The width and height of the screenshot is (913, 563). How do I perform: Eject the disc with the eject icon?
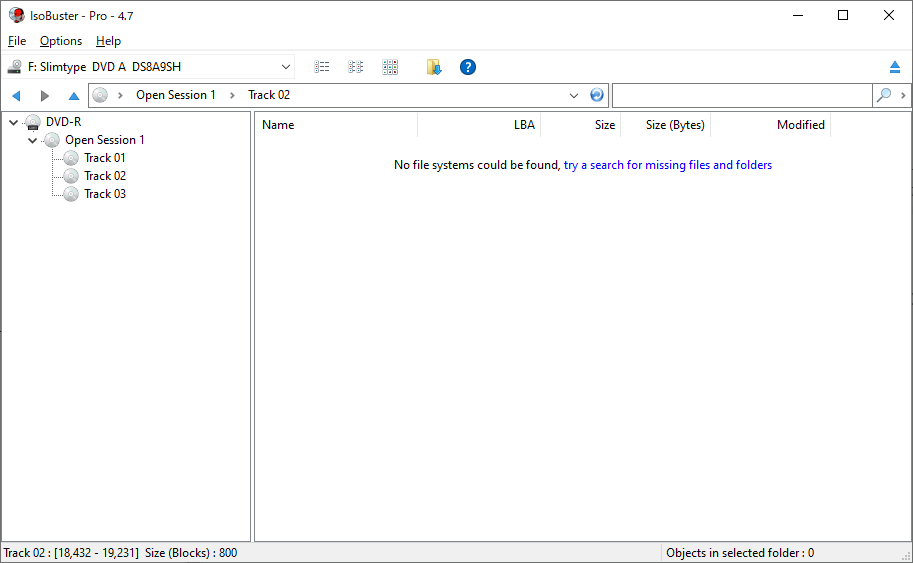[894, 67]
